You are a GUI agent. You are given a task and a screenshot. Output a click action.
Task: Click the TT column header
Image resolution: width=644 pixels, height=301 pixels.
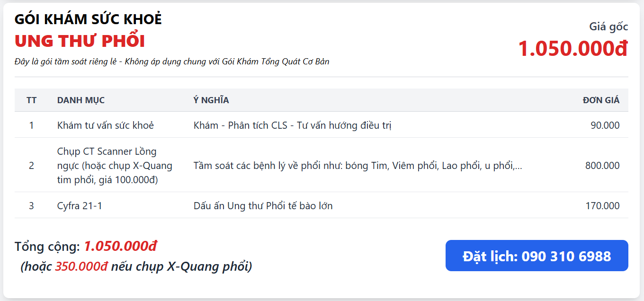point(32,100)
